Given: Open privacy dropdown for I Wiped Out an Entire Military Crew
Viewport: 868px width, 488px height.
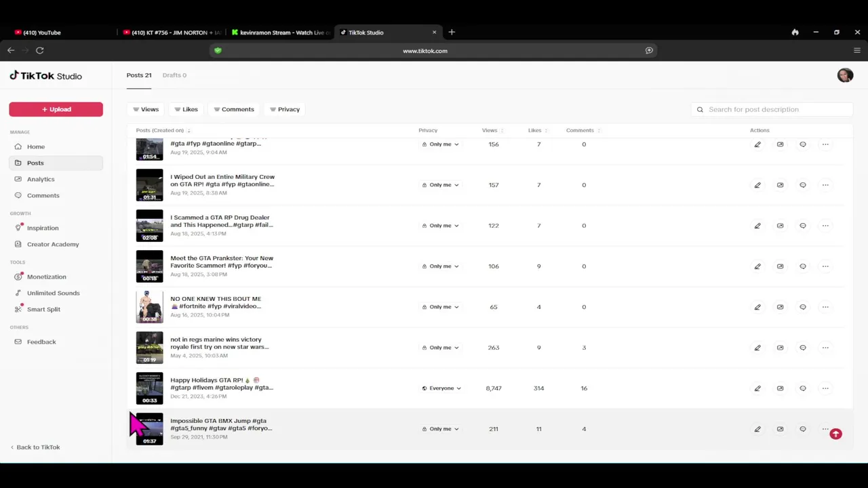Looking at the screenshot, I should [x=440, y=185].
